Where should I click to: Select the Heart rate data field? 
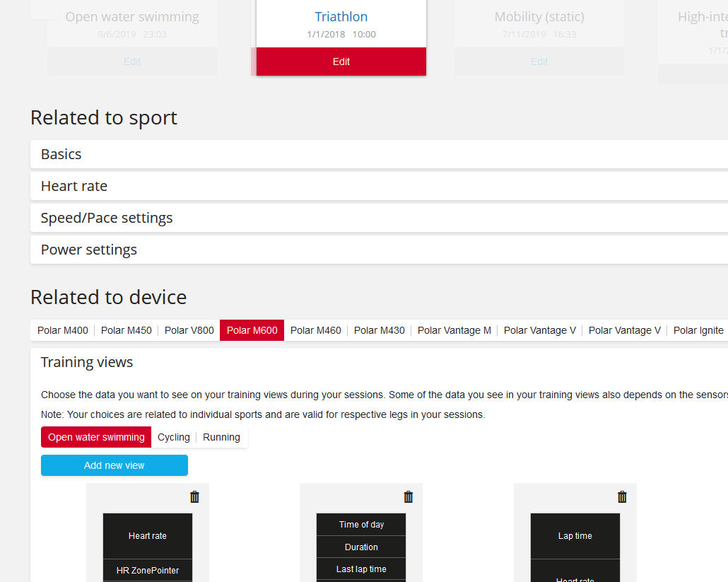click(147, 535)
